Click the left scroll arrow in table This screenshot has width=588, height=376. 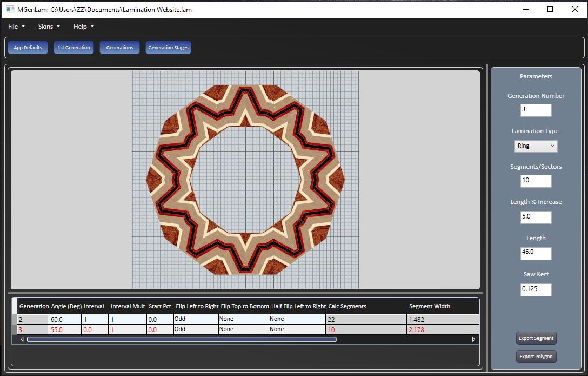[x=22, y=339]
